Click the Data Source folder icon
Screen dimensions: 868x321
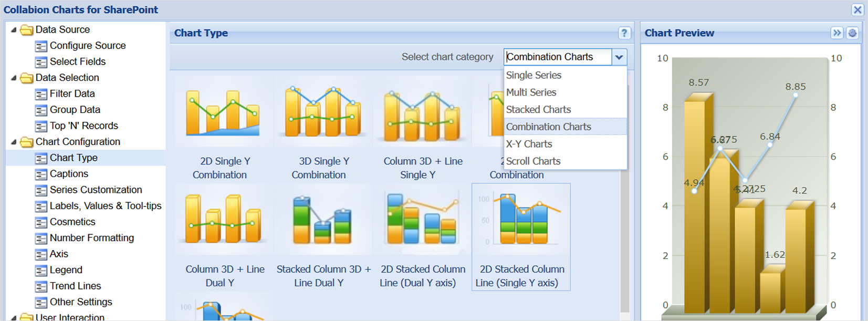[27, 30]
